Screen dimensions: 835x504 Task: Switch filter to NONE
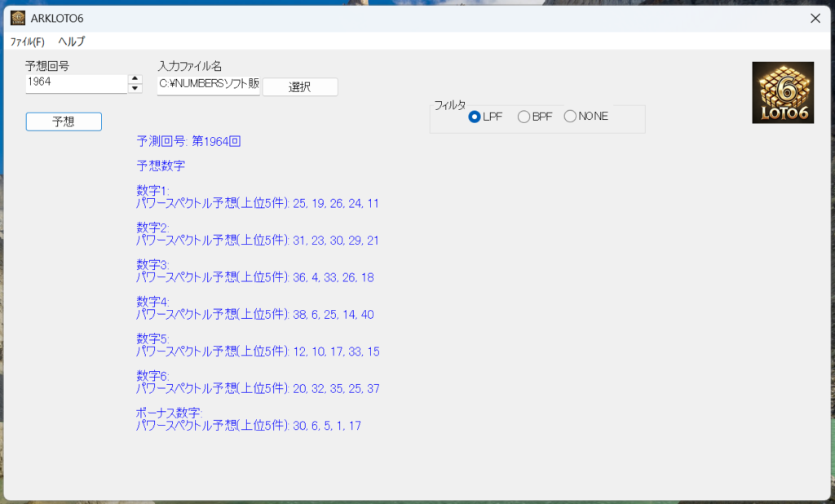coord(570,117)
